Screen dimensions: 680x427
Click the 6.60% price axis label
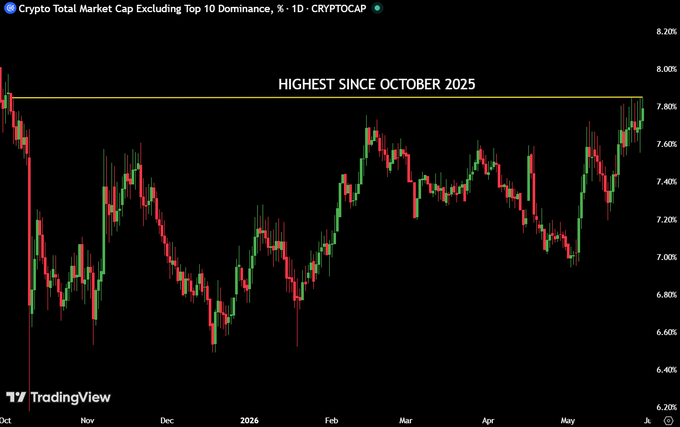click(666, 332)
